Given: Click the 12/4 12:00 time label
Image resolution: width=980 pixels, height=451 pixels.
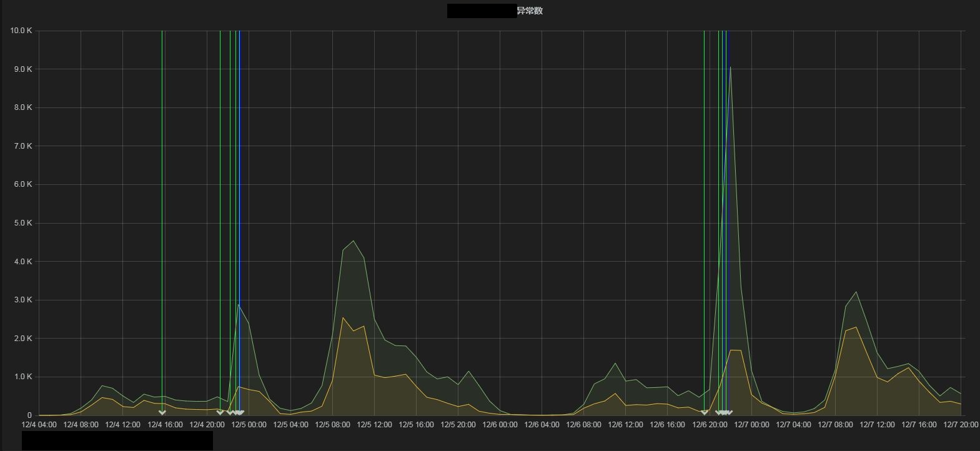Looking at the screenshot, I should pyautogui.click(x=122, y=425).
